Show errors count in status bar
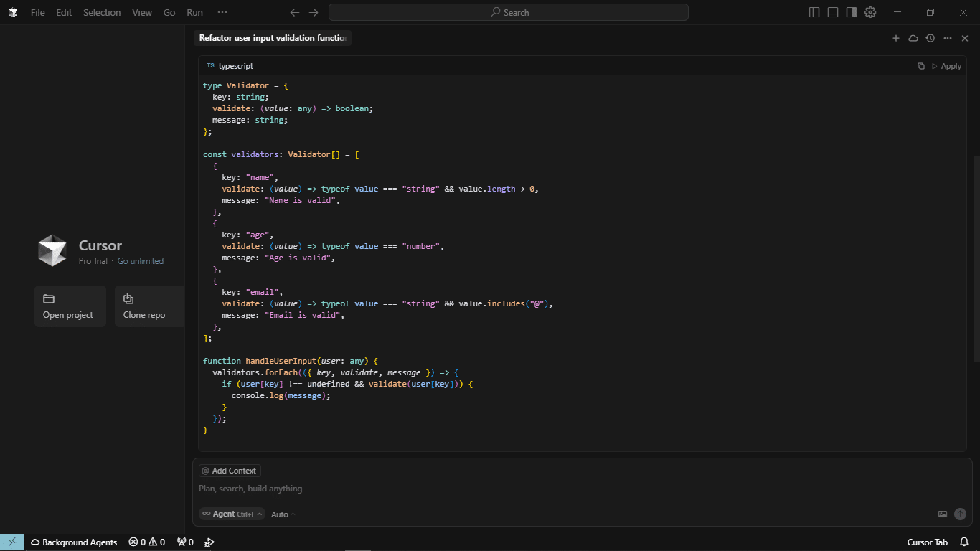 (x=137, y=542)
